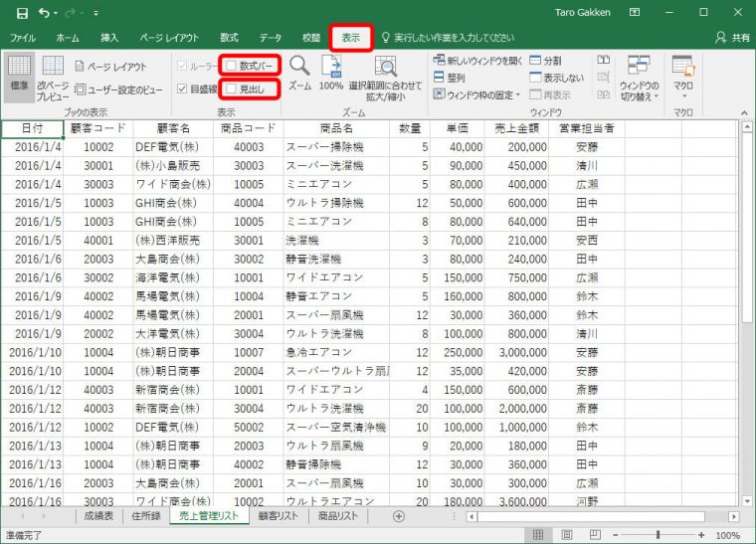Open the 校閲 tab
756x544 pixels.
point(311,38)
